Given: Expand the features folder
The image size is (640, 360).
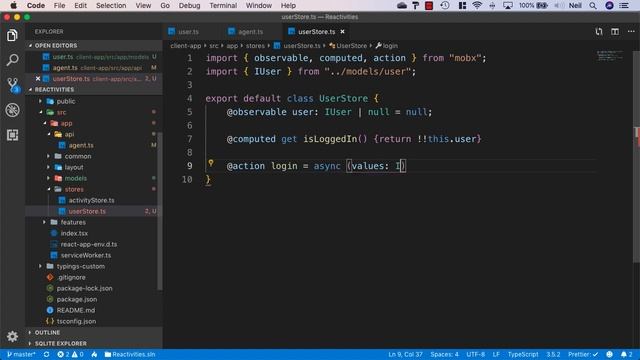Looking at the screenshot, I should click(x=73, y=222).
